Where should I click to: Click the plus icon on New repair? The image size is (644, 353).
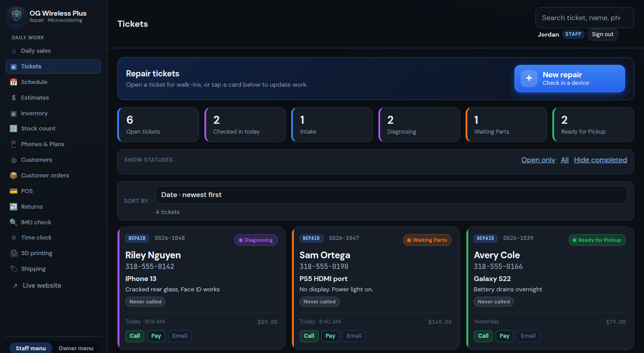[529, 78]
